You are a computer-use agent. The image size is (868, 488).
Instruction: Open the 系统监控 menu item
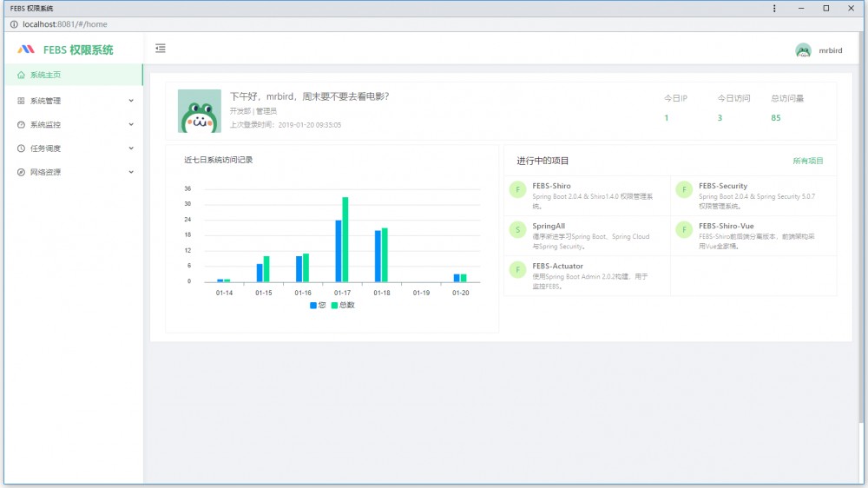click(74, 125)
